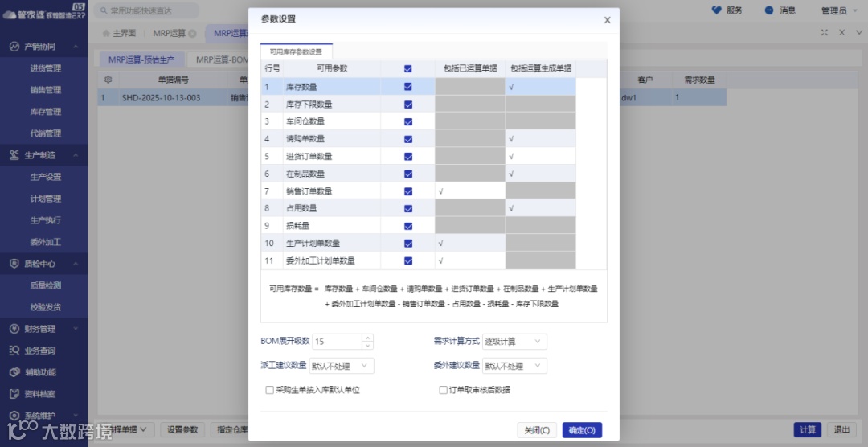Open the 需求计算方式 dropdown
Image resolution: width=868 pixels, height=447 pixels.
click(x=514, y=342)
